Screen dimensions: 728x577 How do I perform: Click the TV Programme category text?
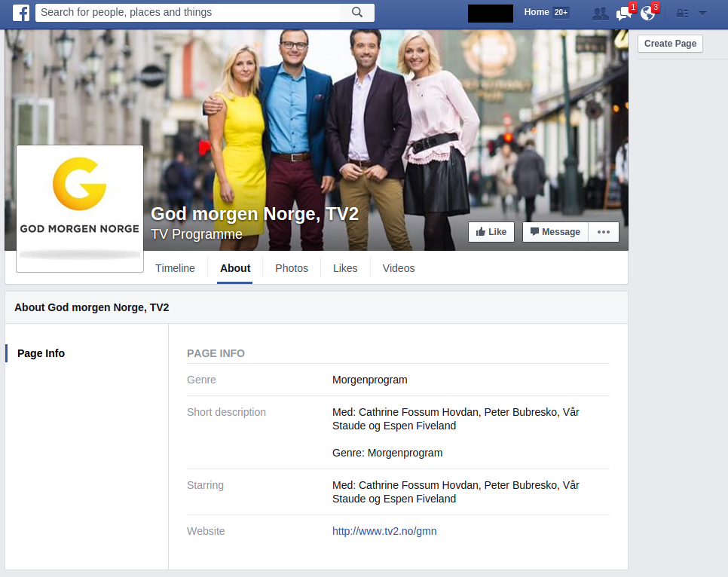pos(197,234)
